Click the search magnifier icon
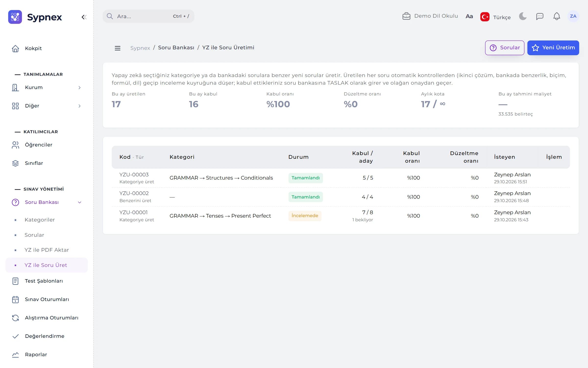The height and width of the screenshot is (368, 588). [x=110, y=16]
